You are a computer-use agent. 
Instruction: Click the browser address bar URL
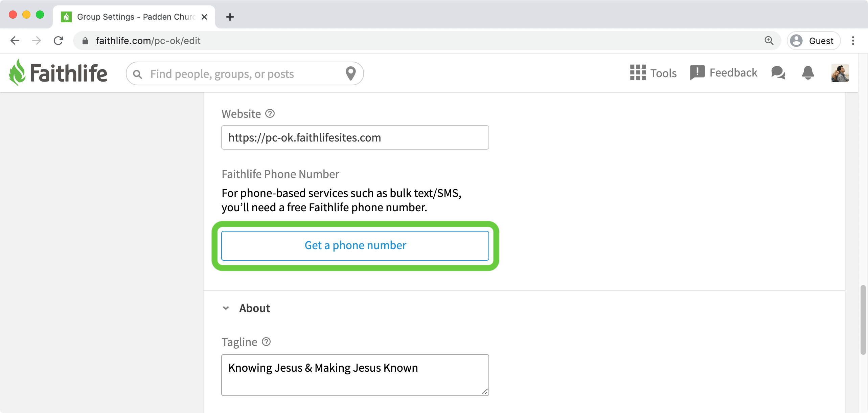[148, 41]
